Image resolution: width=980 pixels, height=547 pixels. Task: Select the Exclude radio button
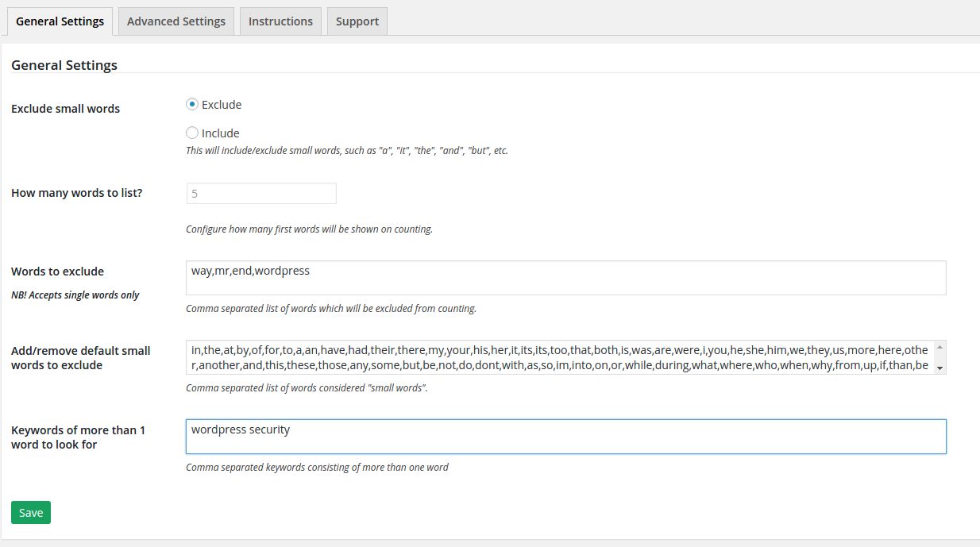192,104
